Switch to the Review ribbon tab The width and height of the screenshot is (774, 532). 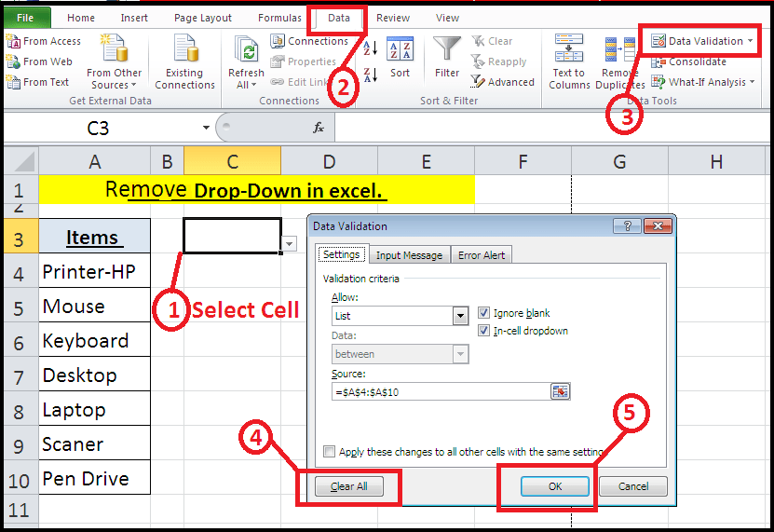coord(393,18)
